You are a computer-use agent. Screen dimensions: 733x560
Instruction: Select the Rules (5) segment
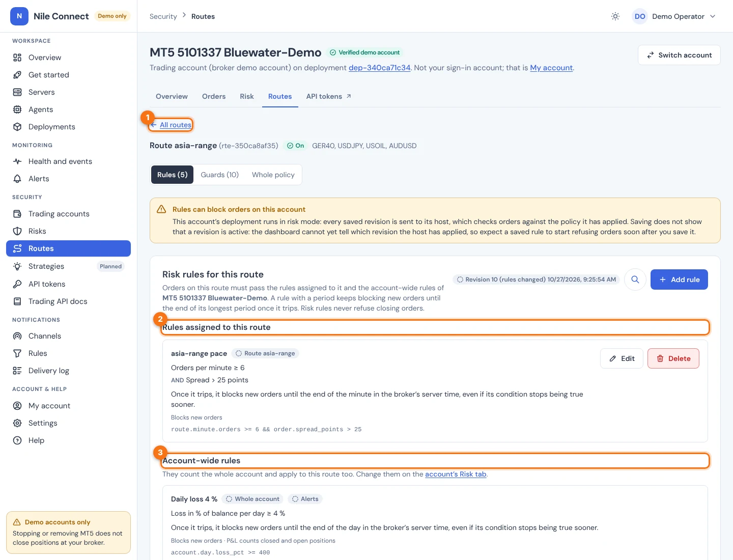(x=172, y=175)
